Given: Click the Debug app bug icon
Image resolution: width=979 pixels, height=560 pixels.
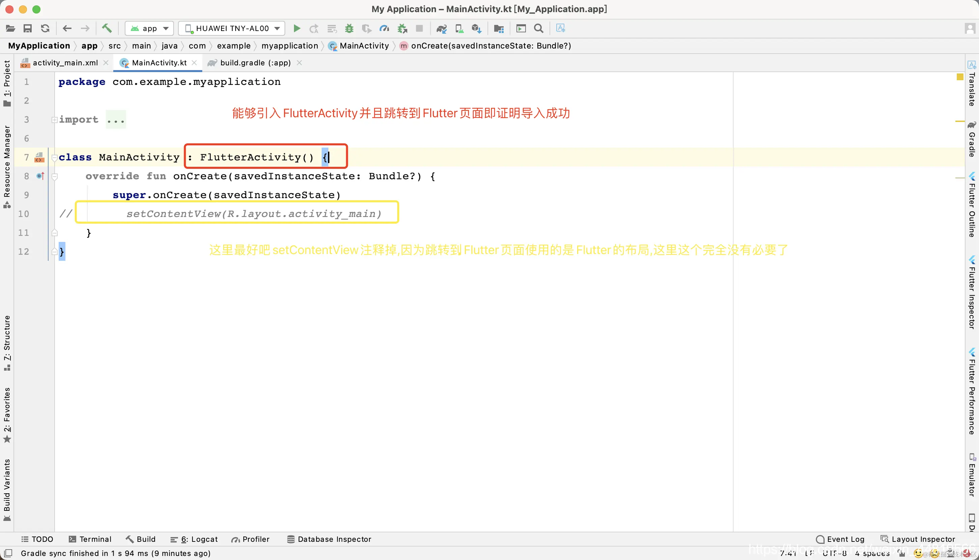Looking at the screenshot, I should pos(349,28).
